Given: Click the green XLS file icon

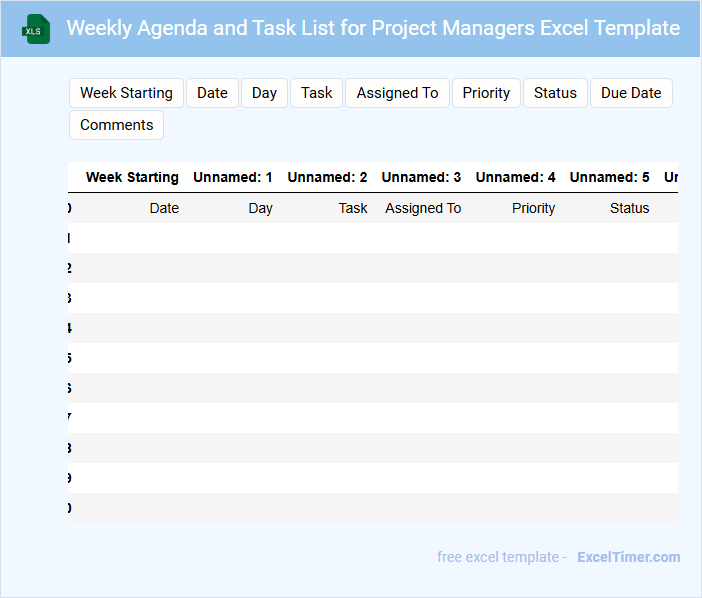Looking at the screenshot, I should point(37,29).
